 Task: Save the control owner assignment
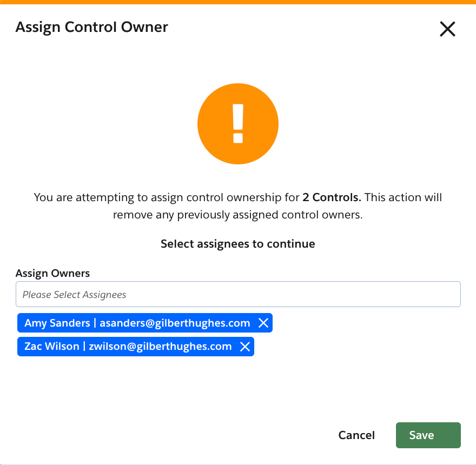click(428, 435)
